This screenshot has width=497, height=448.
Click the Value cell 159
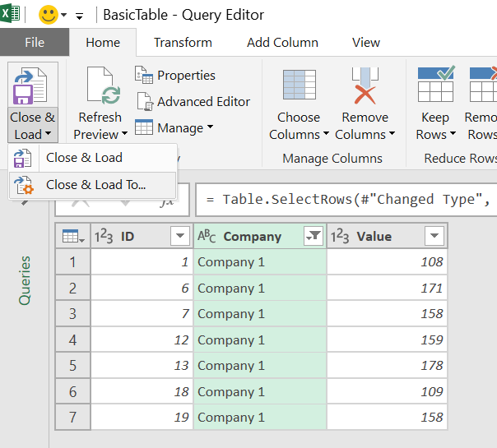point(387,340)
